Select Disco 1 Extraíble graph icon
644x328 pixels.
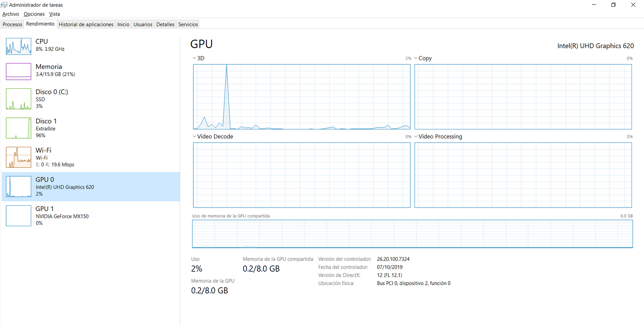[18, 128]
